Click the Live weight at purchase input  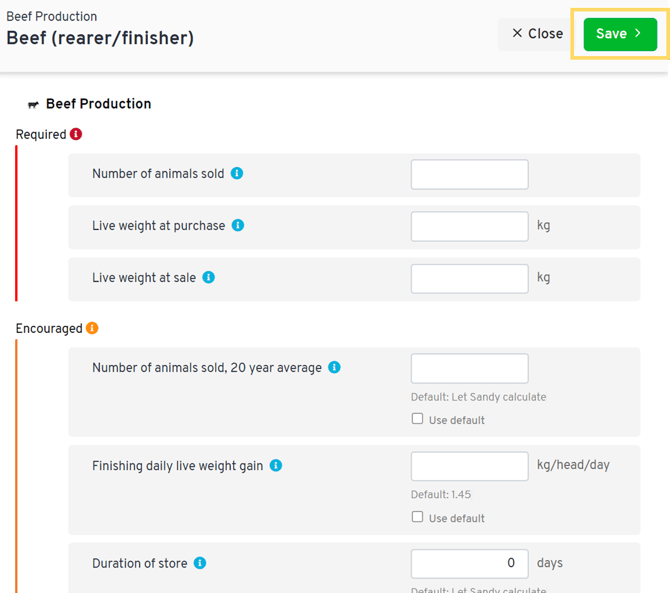pyautogui.click(x=469, y=226)
